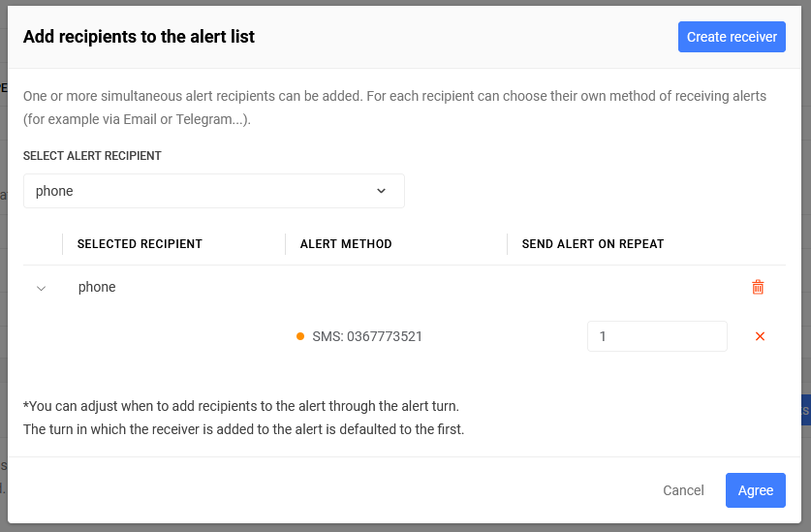
Task: Click the Send Alert On Repeat header
Action: [x=593, y=244]
